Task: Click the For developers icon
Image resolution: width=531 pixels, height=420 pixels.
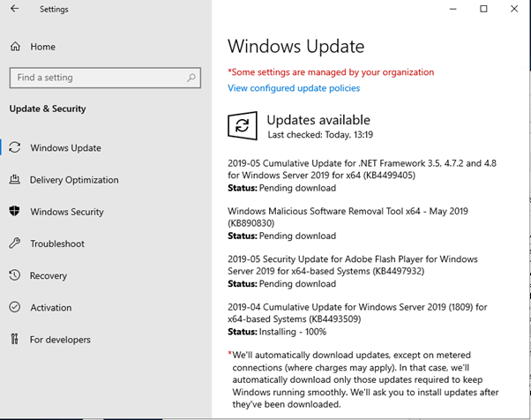Action: [15, 339]
